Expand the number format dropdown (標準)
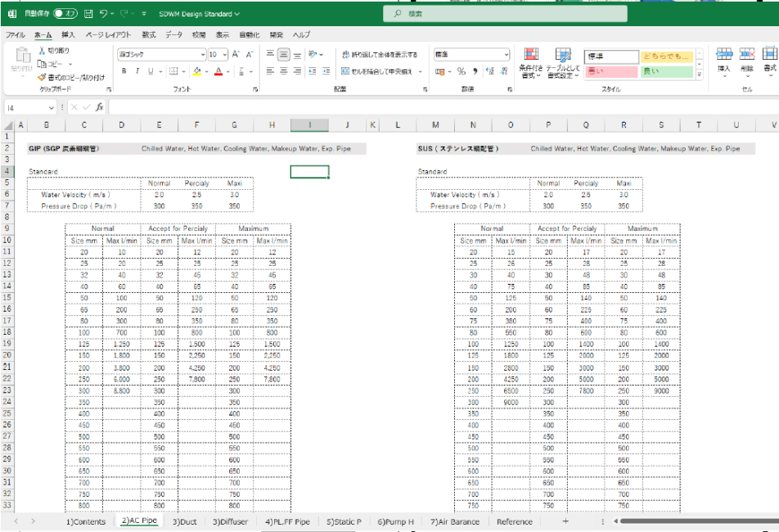 [506, 54]
